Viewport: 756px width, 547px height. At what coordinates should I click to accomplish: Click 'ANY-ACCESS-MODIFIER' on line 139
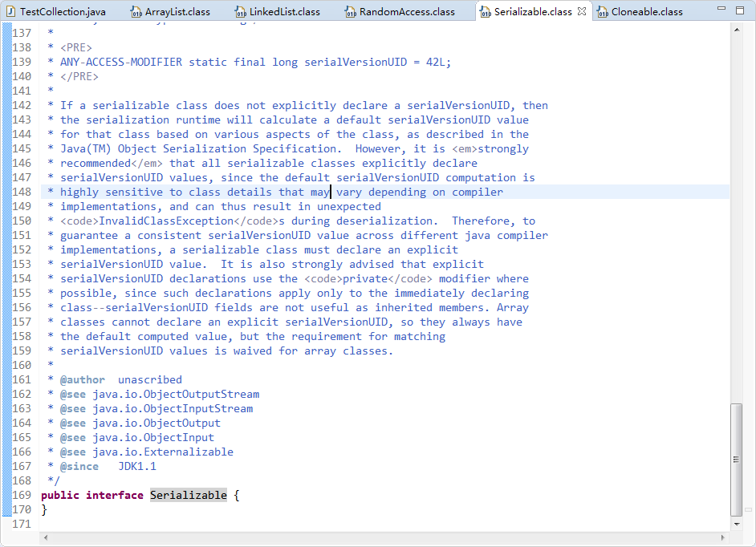[x=121, y=63]
